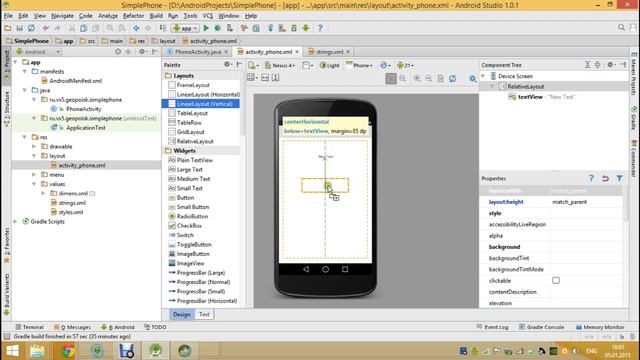
Task: Open File Explorer from the taskbar
Action: (x=37, y=351)
